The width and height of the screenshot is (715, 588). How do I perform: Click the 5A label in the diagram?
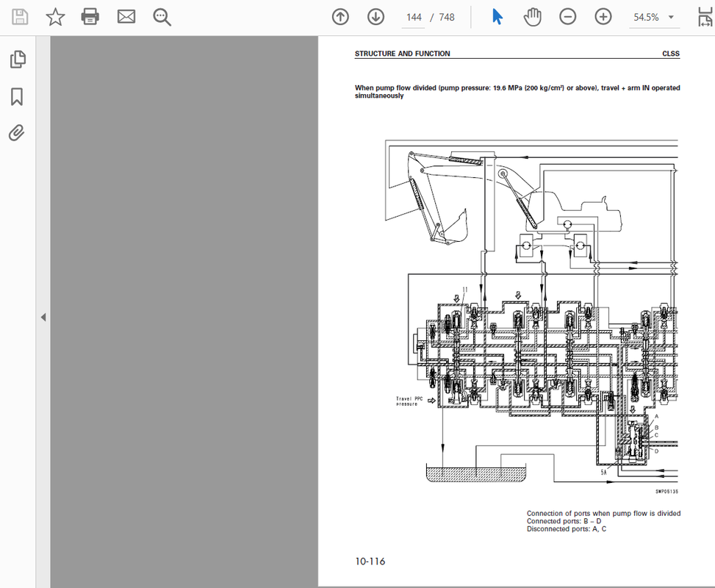point(604,472)
